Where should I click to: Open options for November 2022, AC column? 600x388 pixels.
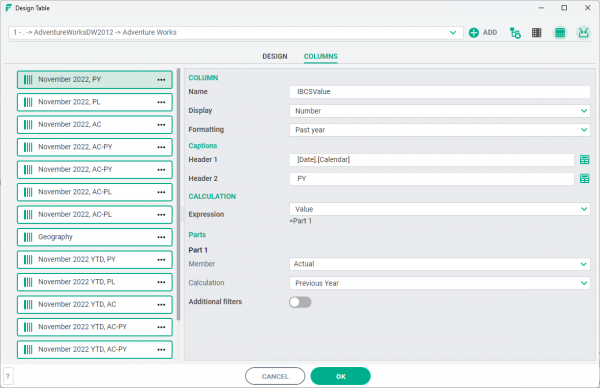(161, 125)
